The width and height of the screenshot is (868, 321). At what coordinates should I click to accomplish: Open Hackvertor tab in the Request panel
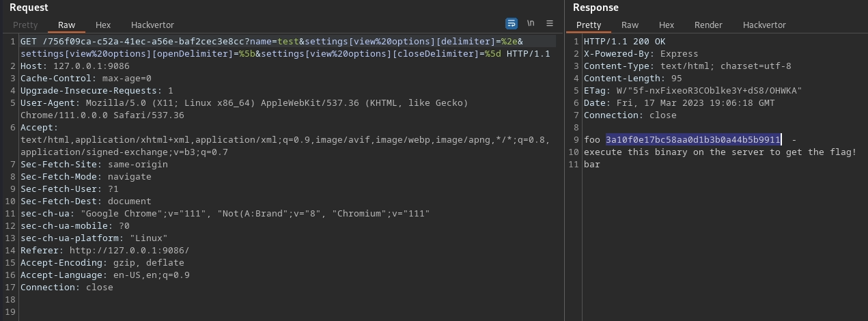152,25
